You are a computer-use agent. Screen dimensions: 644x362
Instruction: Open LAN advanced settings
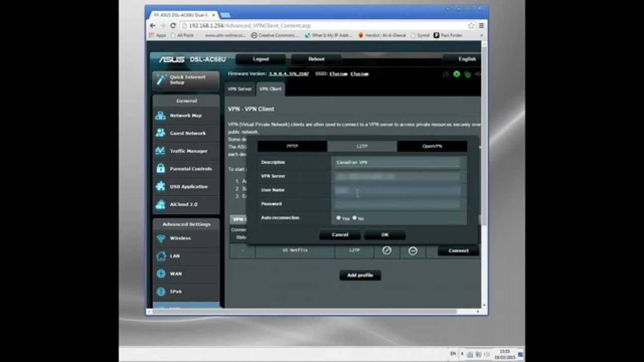[186, 256]
